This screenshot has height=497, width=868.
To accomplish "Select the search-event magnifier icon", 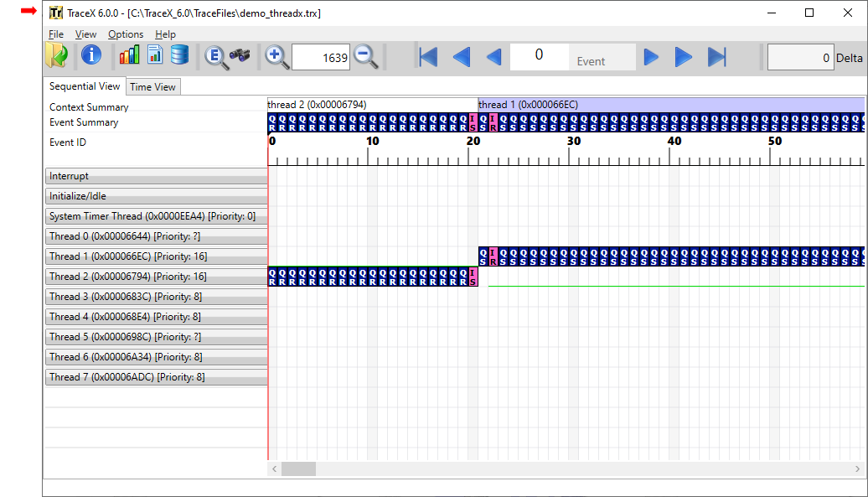I will [215, 56].
